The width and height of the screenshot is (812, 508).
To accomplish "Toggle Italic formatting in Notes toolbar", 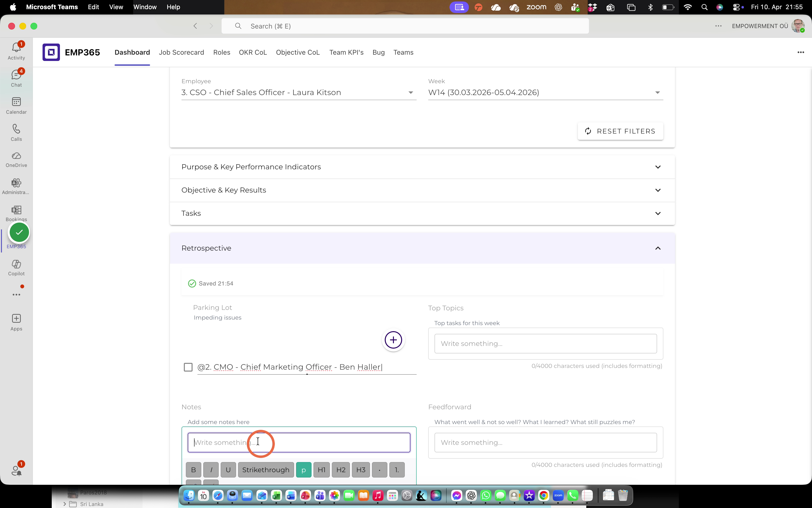I will (x=211, y=470).
